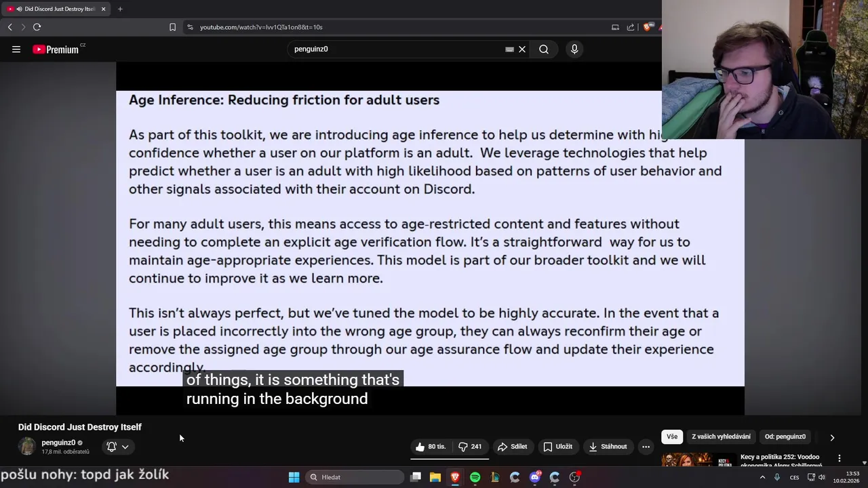Go back in the browser
The image size is (868, 488).
[x=9, y=27]
